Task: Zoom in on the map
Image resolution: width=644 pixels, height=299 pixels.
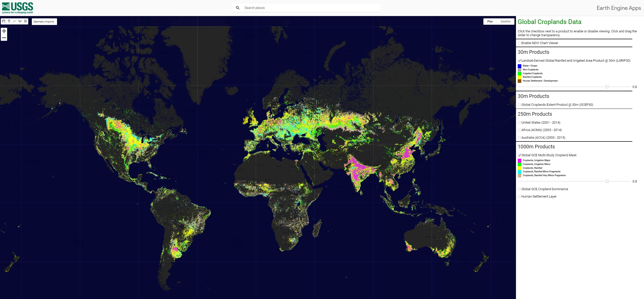Action: 4,31
